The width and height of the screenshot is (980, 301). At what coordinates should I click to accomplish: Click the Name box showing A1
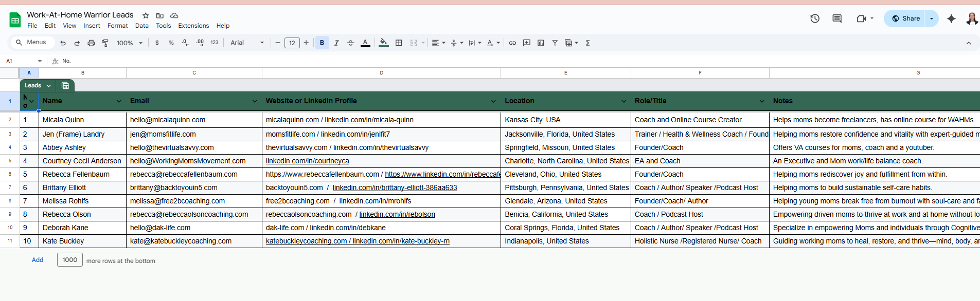click(x=24, y=61)
